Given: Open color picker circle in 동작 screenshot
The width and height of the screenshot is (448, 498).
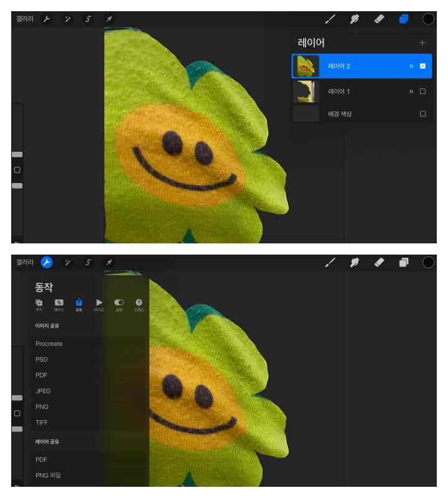Looking at the screenshot, I should click(x=428, y=262).
